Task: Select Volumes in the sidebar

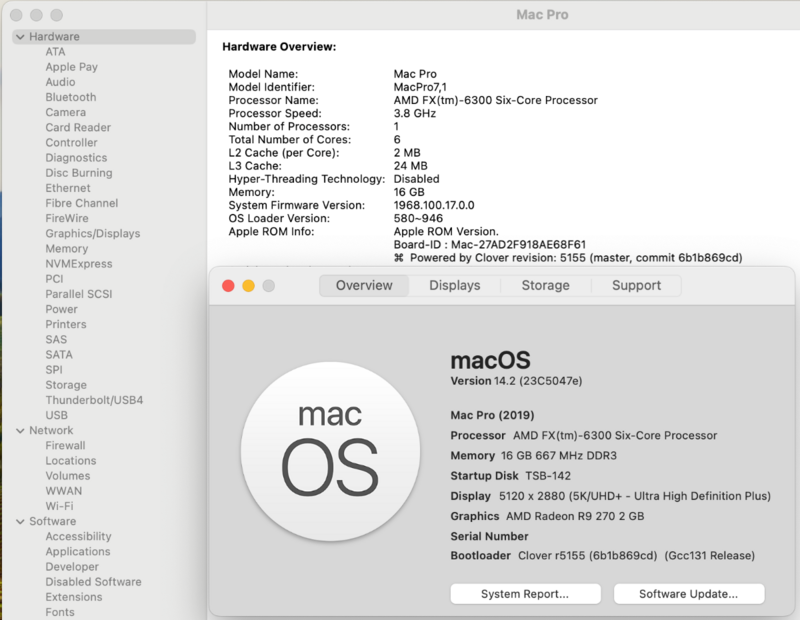Action: click(67, 476)
